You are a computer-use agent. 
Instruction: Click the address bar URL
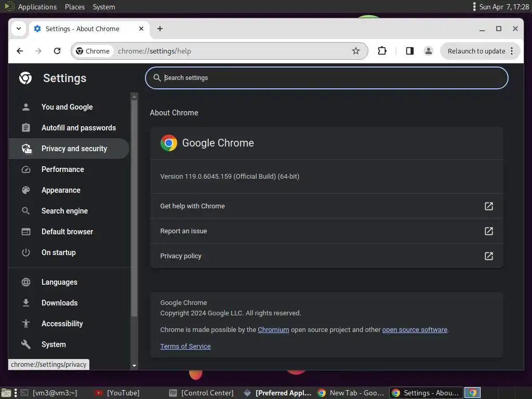click(154, 51)
